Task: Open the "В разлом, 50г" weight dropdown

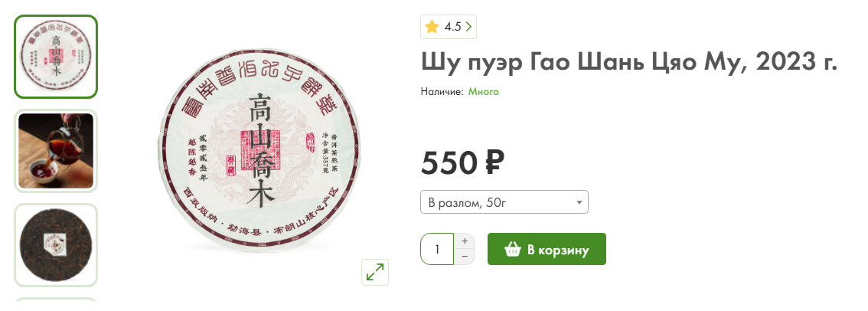Action: (504, 201)
